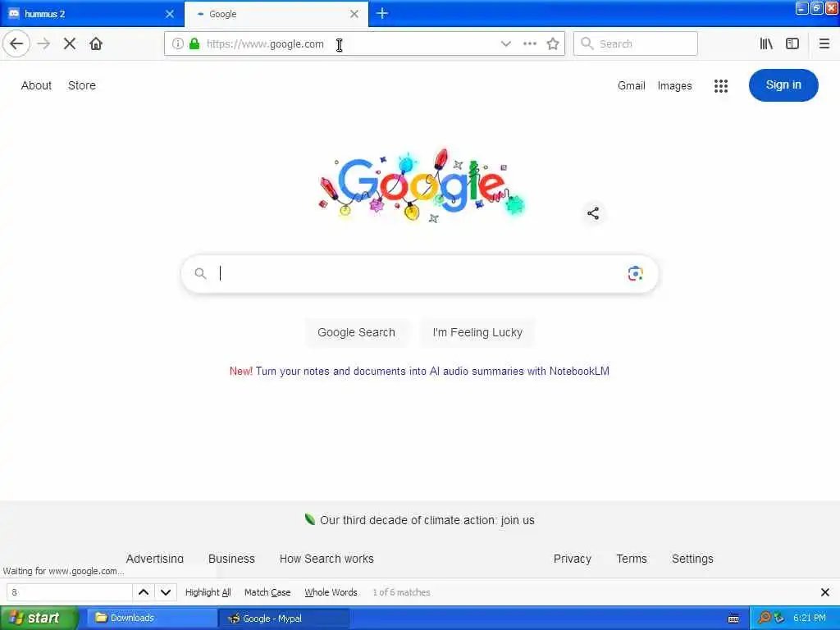Open the Library bookshelf icon
This screenshot has height=630, width=840.
(766, 44)
